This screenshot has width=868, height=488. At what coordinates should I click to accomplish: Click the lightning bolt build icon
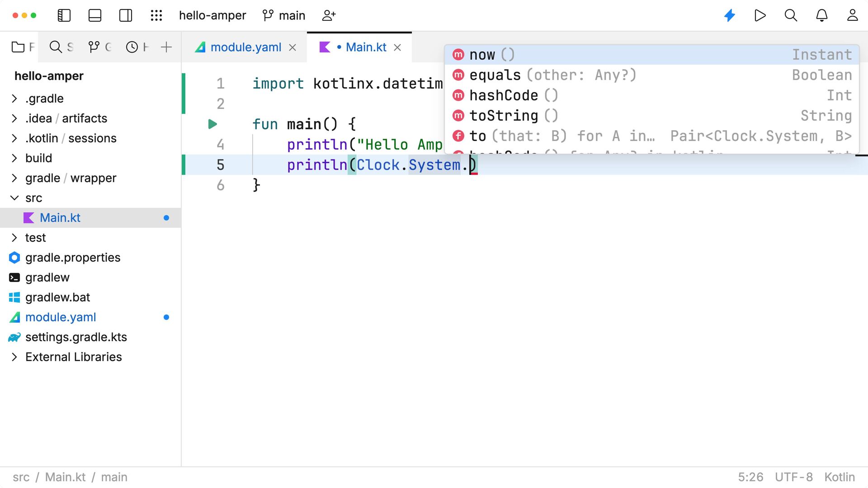tap(730, 15)
